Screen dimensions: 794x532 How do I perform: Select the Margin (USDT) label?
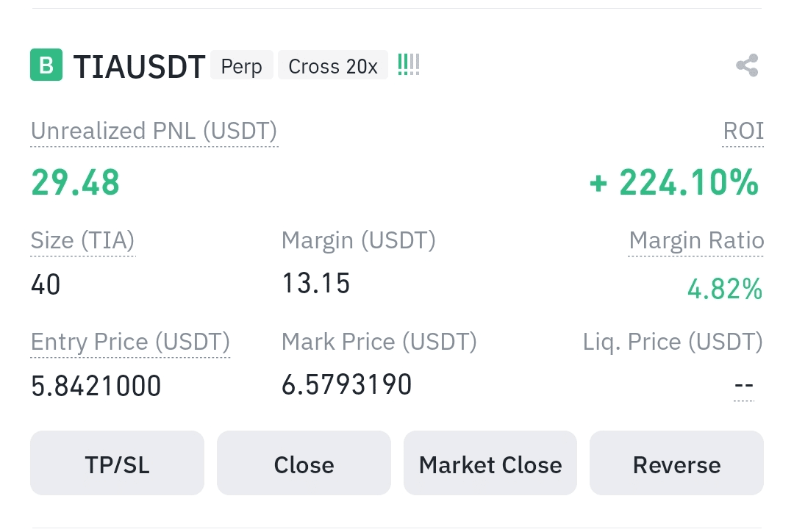click(358, 240)
